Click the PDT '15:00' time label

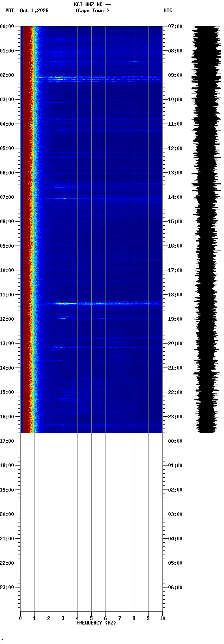coord(7,392)
